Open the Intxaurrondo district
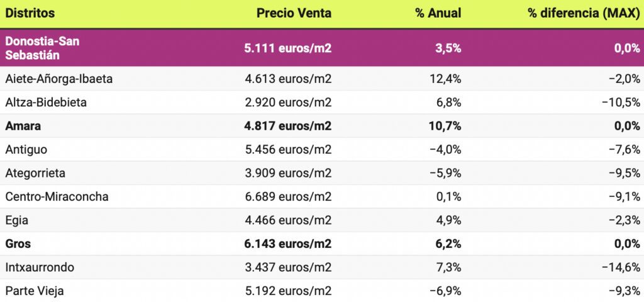 tap(40, 267)
